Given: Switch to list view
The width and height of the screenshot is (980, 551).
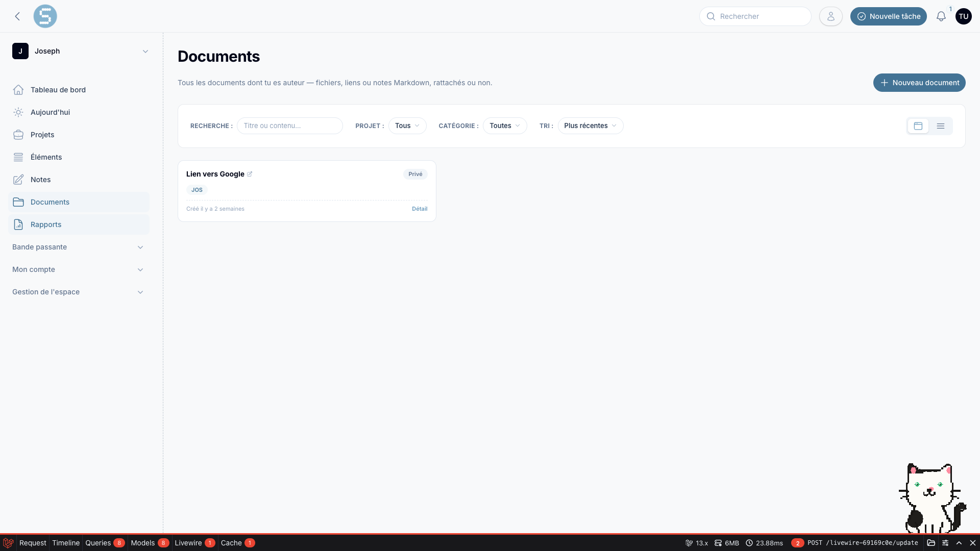Looking at the screenshot, I should coord(941,126).
